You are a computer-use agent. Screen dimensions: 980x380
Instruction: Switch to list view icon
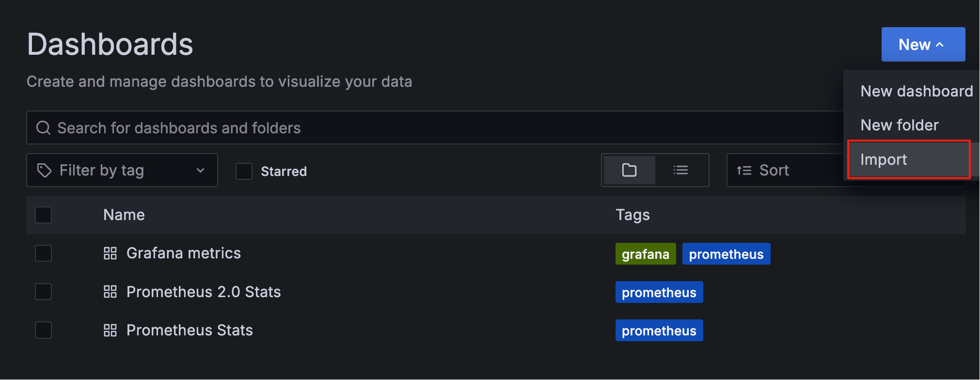680,170
